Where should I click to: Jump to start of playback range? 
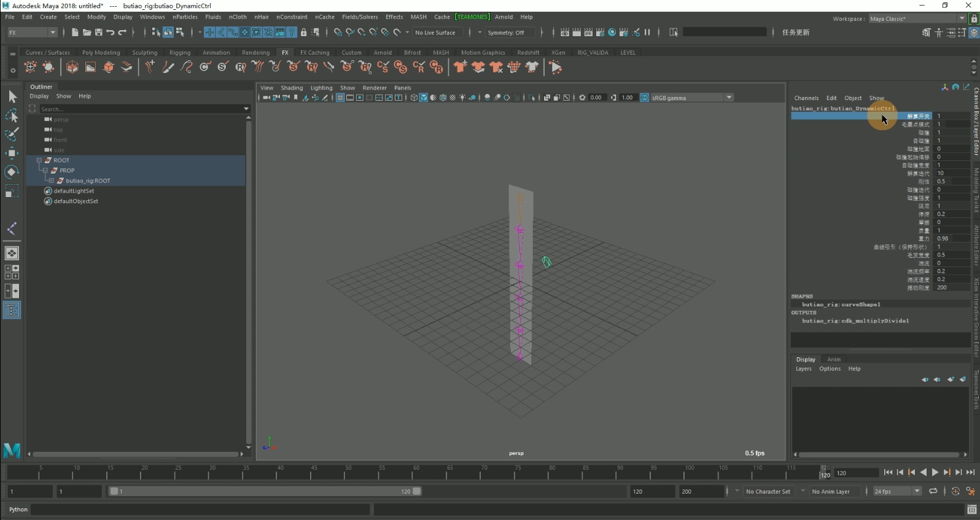point(888,472)
